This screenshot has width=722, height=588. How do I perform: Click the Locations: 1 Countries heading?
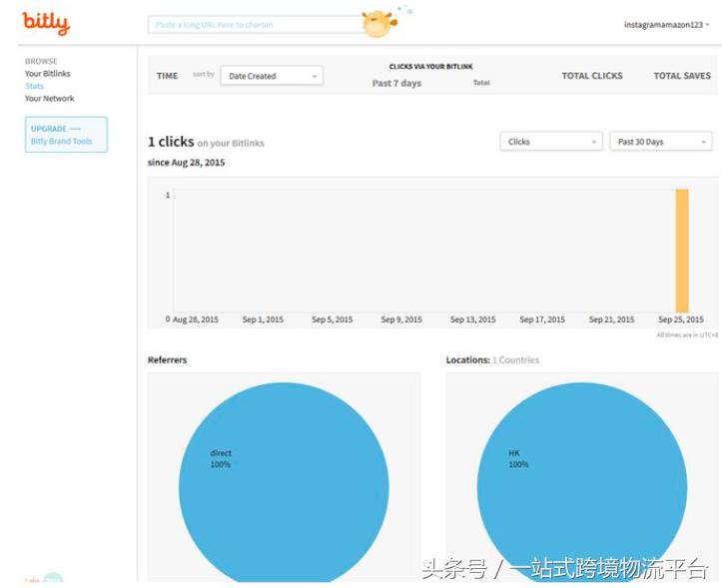pos(492,360)
